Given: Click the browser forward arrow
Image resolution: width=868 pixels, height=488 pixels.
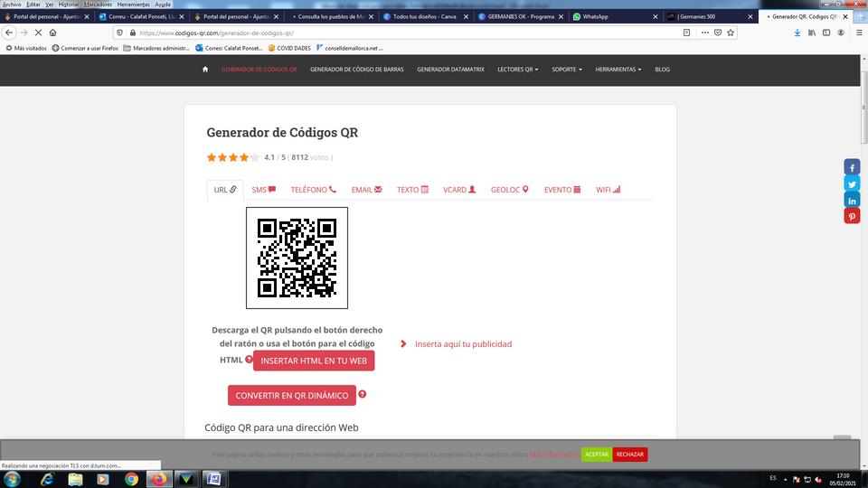Looking at the screenshot, I should pyautogui.click(x=24, y=33).
